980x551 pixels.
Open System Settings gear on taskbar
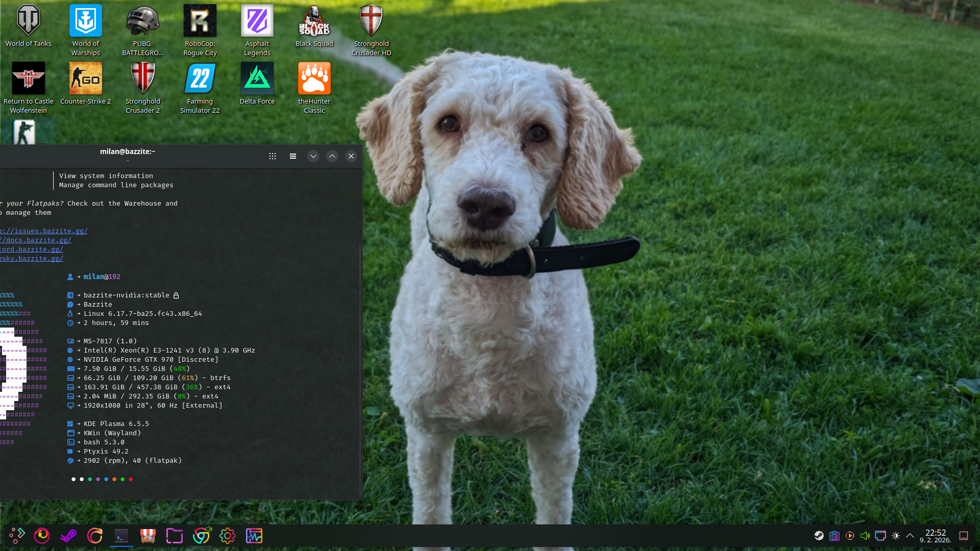click(x=227, y=536)
